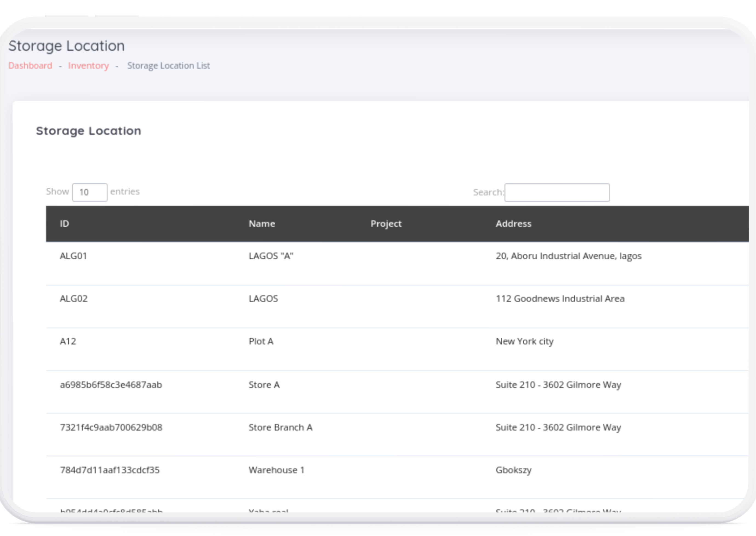Open the Dashboard breadcrumb link
Image resolution: width=756 pixels, height=536 pixels.
30,66
